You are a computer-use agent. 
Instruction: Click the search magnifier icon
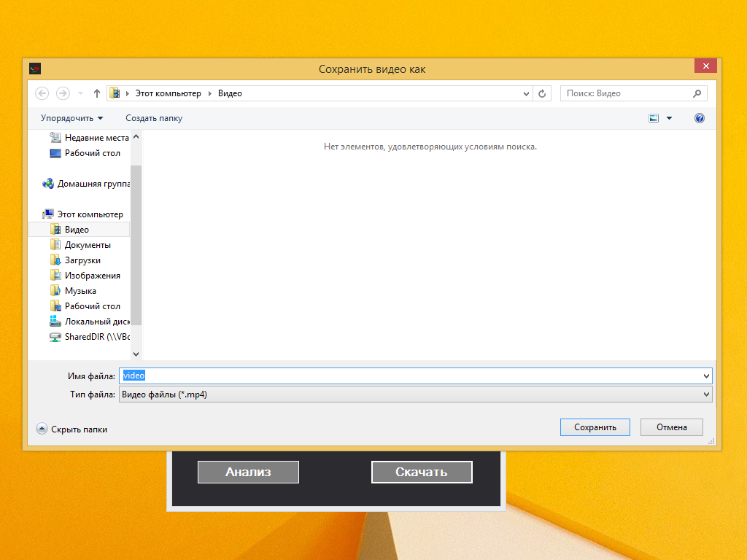pos(697,93)
